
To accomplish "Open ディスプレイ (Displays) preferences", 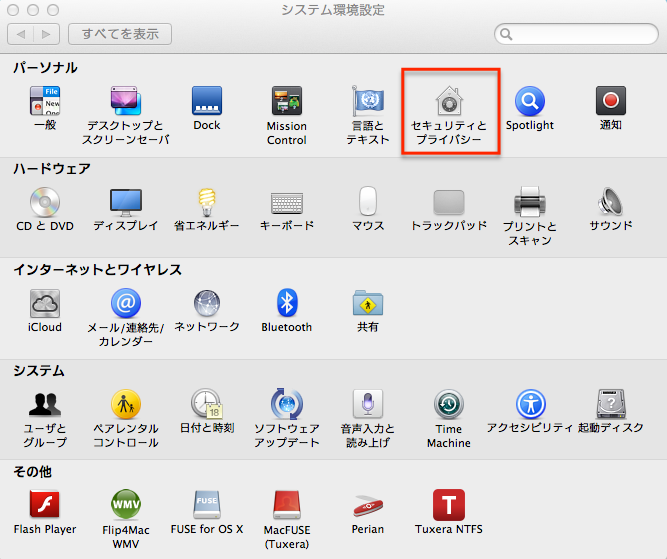I will coord(125,202).
